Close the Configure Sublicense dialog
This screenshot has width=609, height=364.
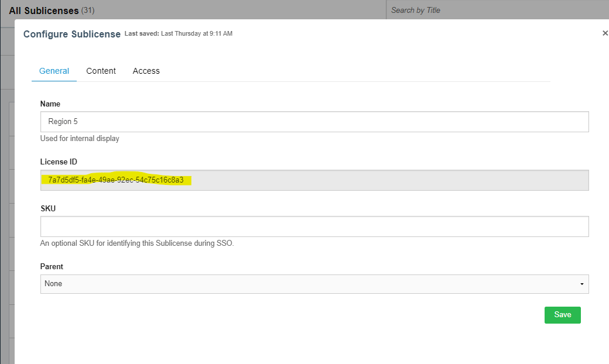605,33
